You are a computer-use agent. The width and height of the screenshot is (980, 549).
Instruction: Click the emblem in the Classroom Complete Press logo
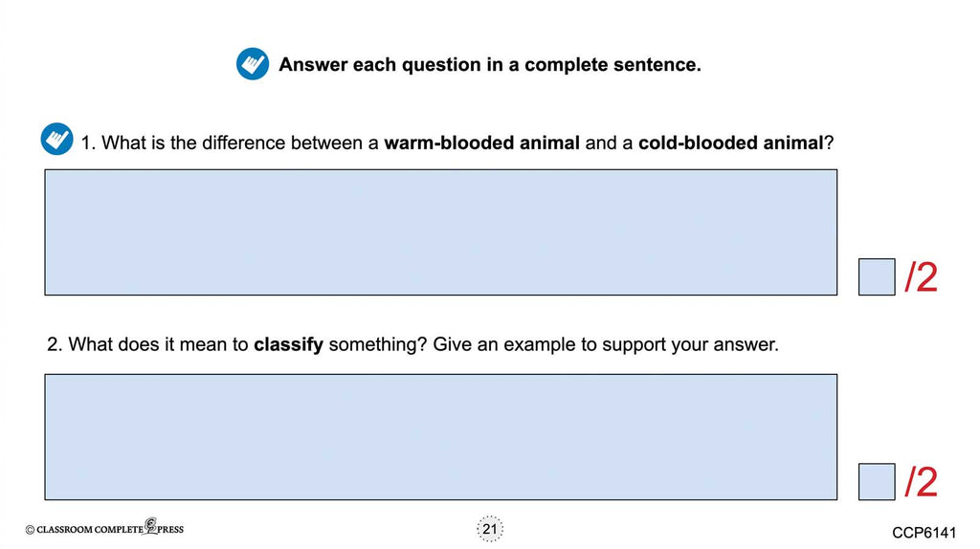pos(150,527)
